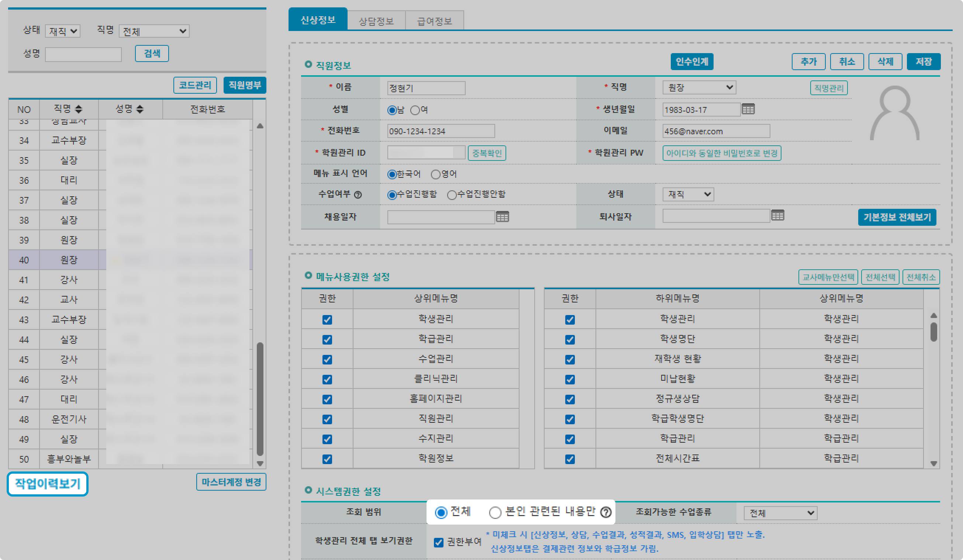Choose 영어 as menu language
The width and height of the screenshot is (963, 560).
(435, 174)
